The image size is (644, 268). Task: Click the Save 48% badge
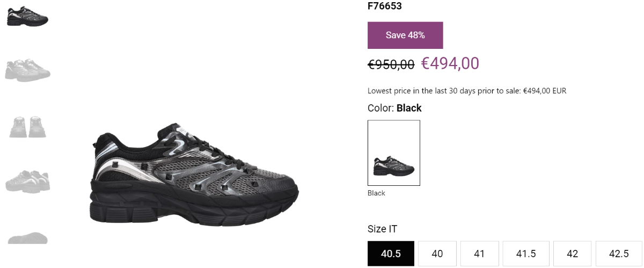point(405,35)
